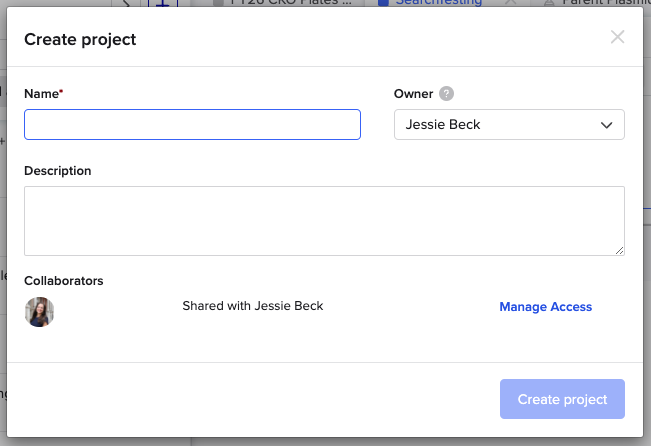Click the red required asterisk beside Name

point(61,93)
